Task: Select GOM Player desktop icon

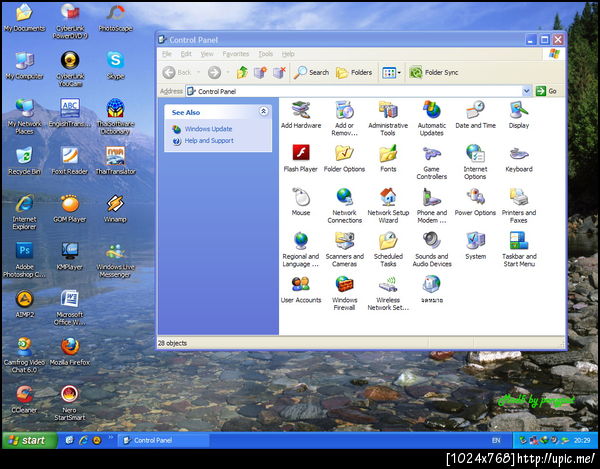Action: click(x=70, y=208)
